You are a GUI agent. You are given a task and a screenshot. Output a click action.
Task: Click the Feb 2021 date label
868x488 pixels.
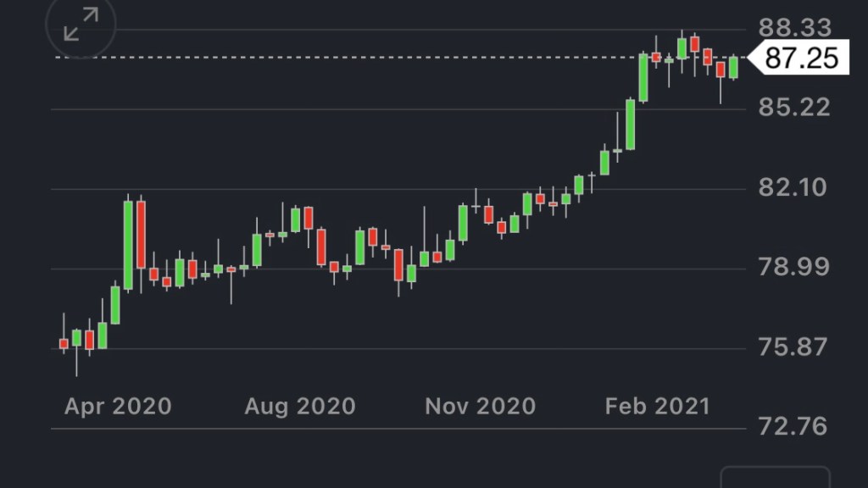coord(657,407)
